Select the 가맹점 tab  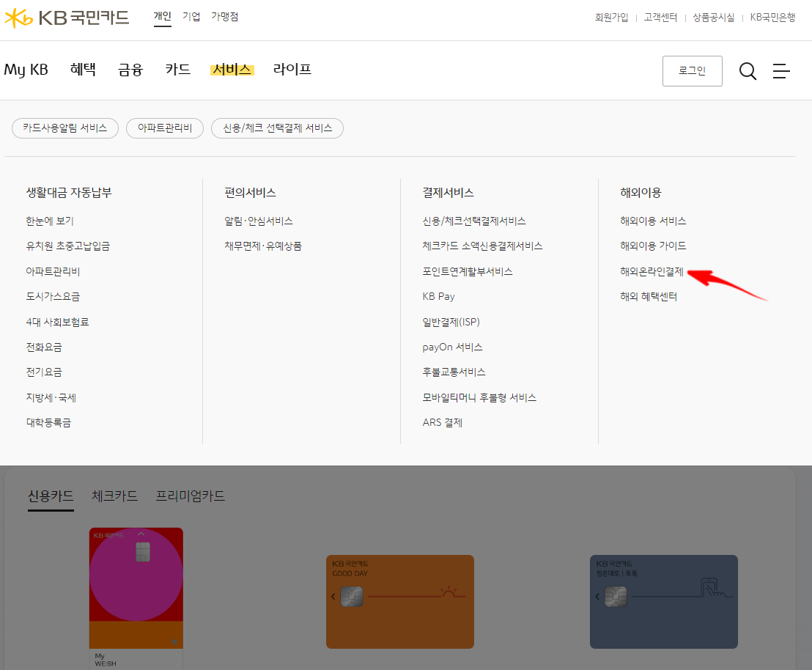(225, 17)
